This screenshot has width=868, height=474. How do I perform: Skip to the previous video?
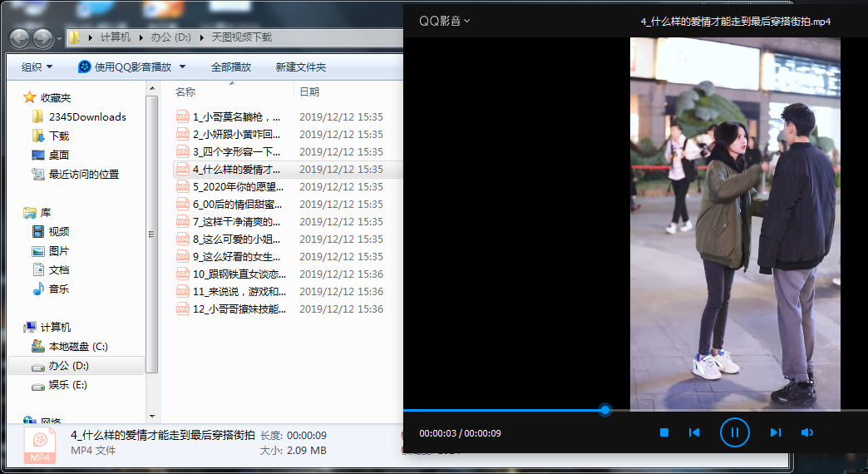694,432
